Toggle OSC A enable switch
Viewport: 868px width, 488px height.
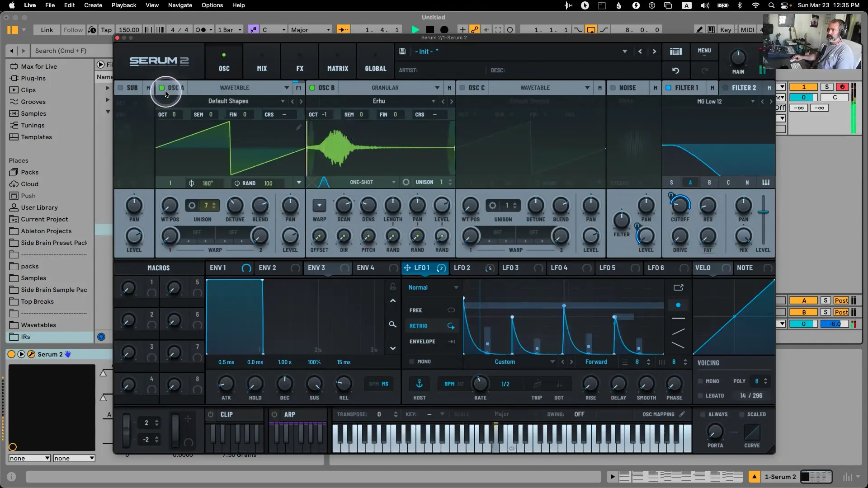[x=161, y=88]
